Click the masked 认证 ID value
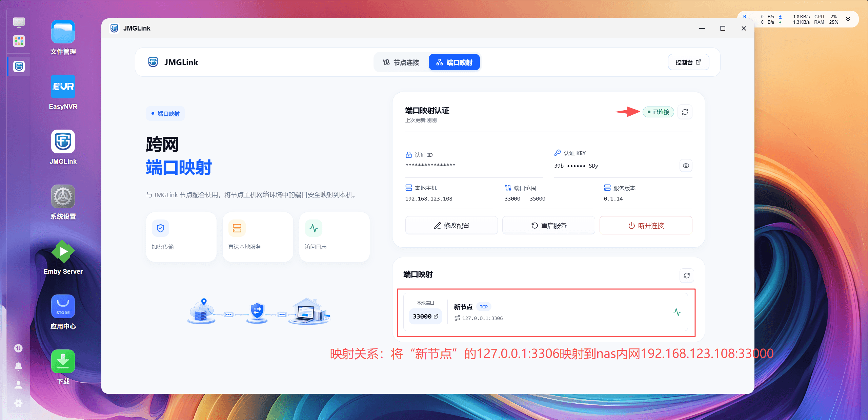This screenshot has height=420, width=868. [430, 165]
